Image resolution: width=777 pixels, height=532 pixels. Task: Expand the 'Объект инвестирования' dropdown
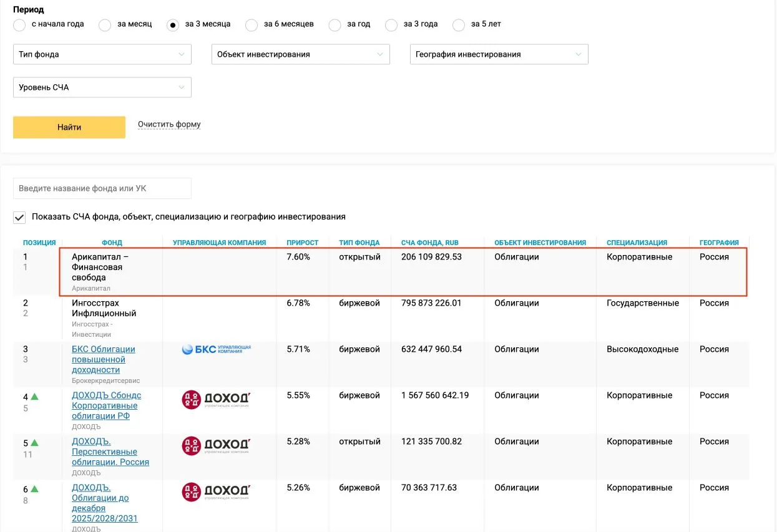(x=301, y=54)
